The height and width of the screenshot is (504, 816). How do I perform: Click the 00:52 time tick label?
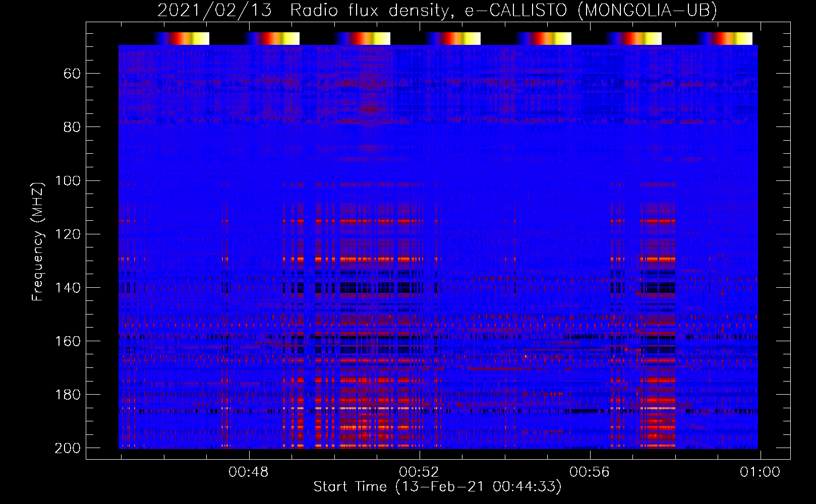tap(419, 472)
